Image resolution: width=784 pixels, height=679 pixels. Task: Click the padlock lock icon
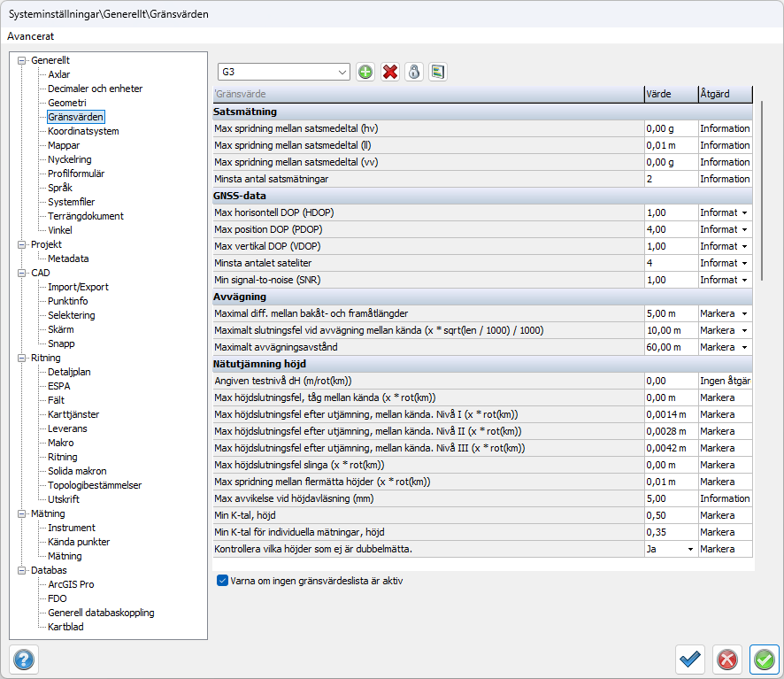point(413,72)
